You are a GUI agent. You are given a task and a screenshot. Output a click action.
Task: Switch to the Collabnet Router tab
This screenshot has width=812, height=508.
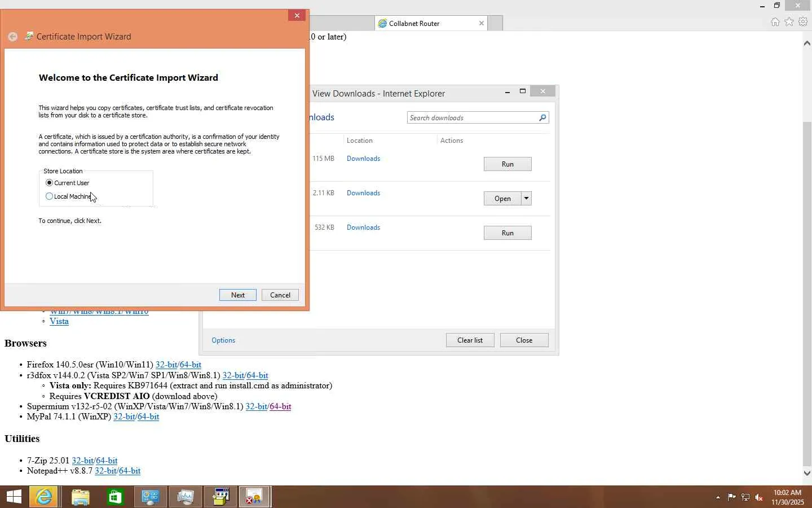click(431, 23)
